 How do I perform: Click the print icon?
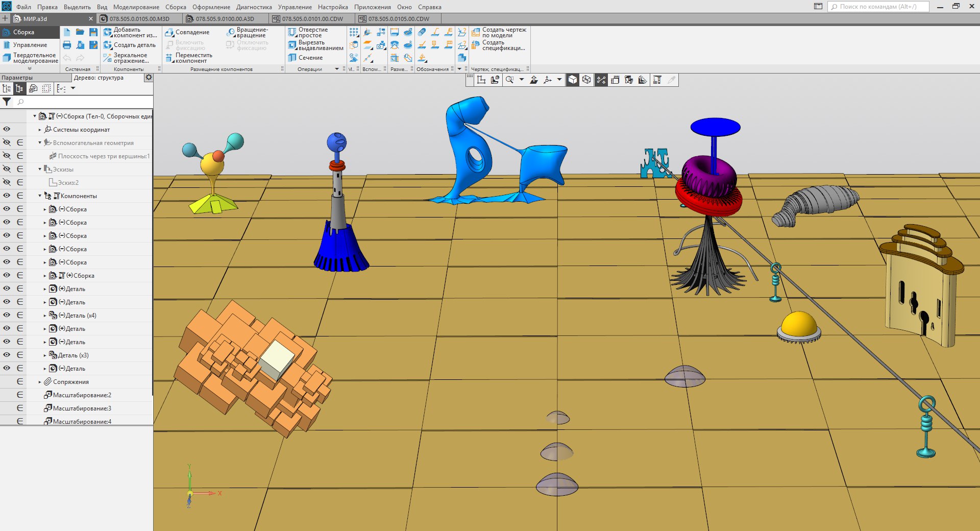[67, 45]
